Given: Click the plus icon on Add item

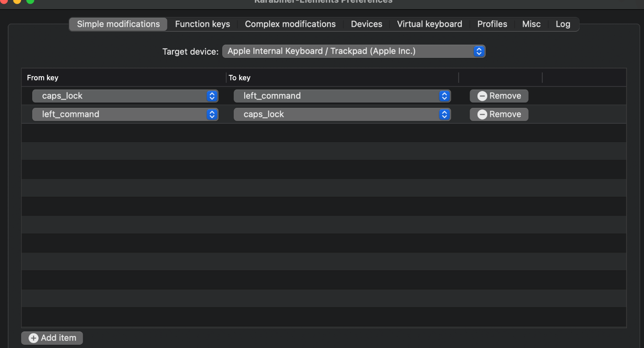Looking at the screenshot, I should coord(34,338).
